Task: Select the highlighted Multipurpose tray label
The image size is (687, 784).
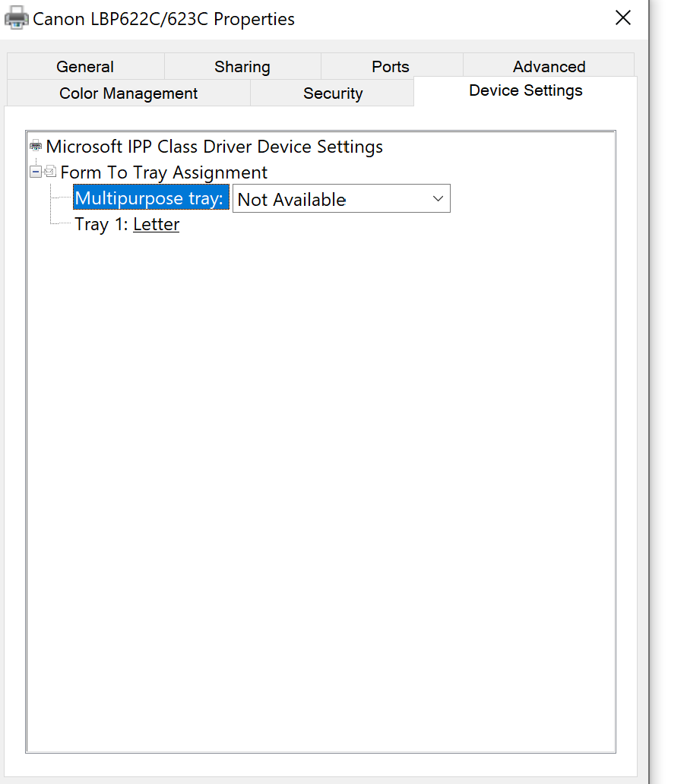Action: click(x=150, y=199)
